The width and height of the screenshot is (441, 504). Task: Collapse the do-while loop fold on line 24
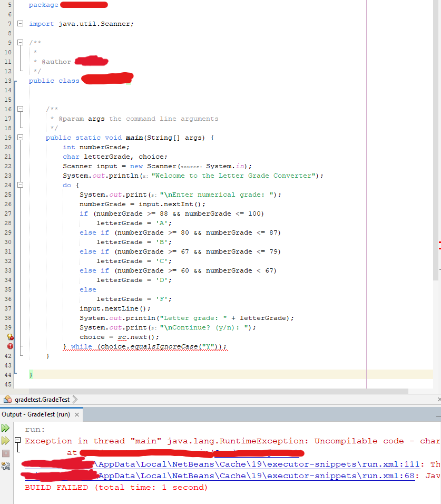pos(19,185)
